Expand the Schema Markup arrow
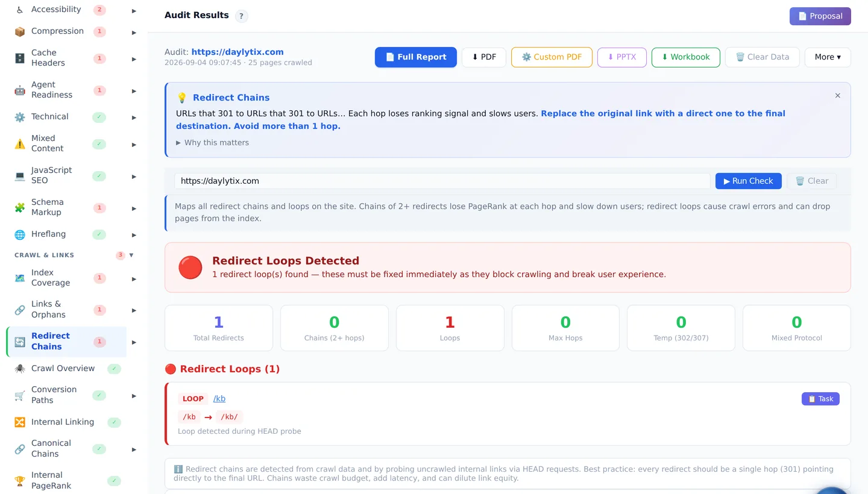This screenshot has width=868, height=494. 134,208
